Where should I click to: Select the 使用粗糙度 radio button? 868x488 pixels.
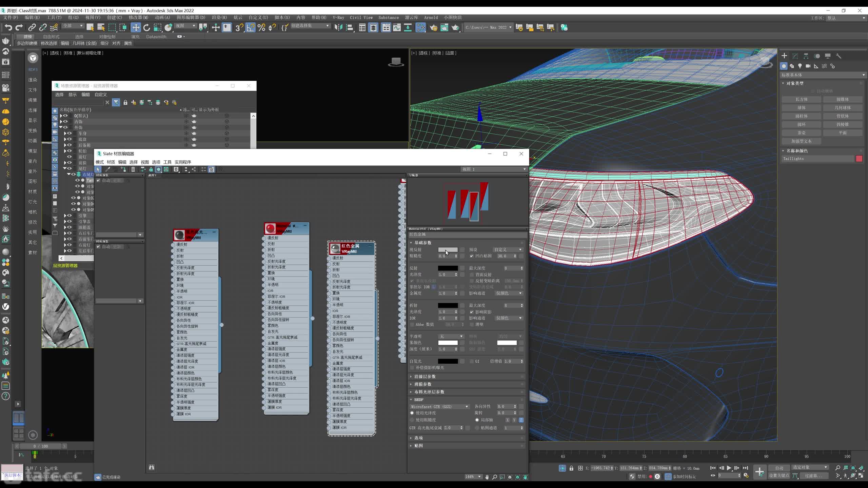coord(412,420)
